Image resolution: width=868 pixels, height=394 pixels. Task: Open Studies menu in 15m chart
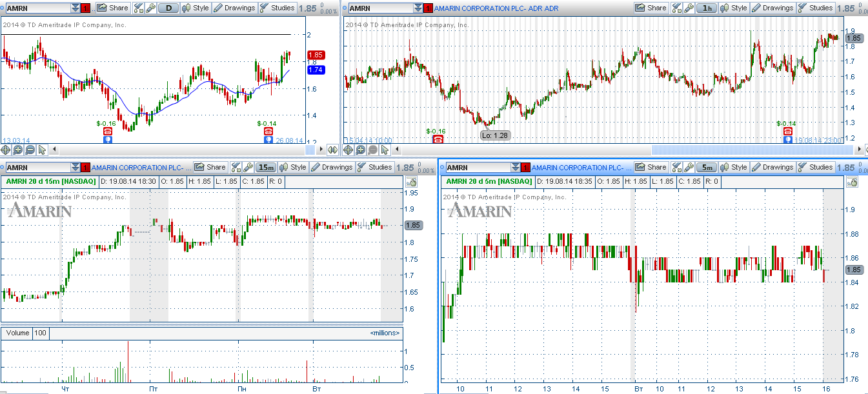[374, 168]
